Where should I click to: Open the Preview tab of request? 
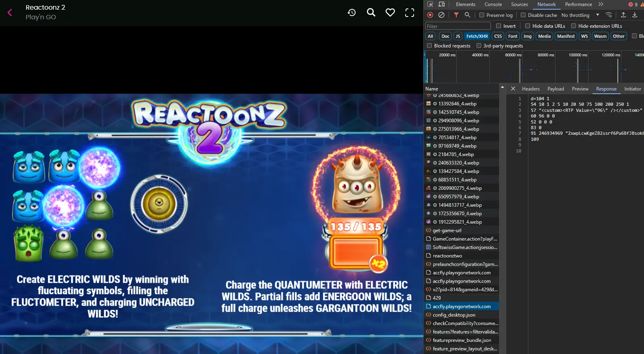coord(580,88)
